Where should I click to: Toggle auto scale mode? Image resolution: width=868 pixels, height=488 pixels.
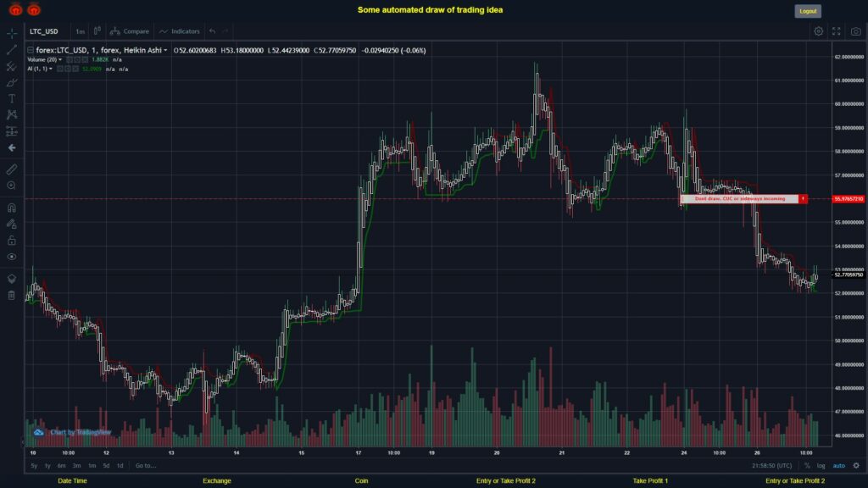point(839,466)
